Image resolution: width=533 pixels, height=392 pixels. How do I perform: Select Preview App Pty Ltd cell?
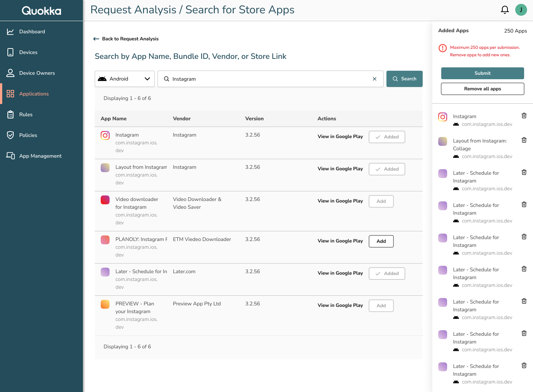pos(197,304)
